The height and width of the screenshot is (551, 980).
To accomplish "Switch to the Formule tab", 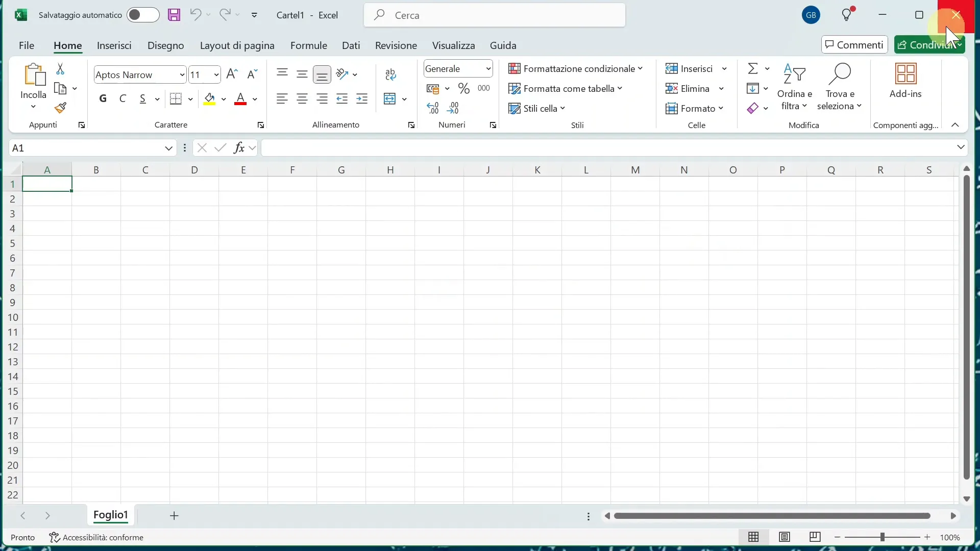I will pos(309,46).
